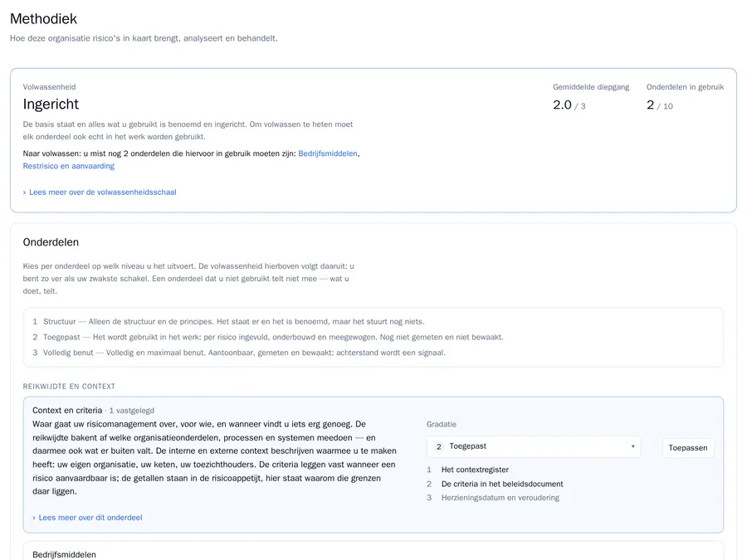Click De criteria in het beleidsdocument item
The height and width of the screenshot is (560, 747).
pos(502,484)
